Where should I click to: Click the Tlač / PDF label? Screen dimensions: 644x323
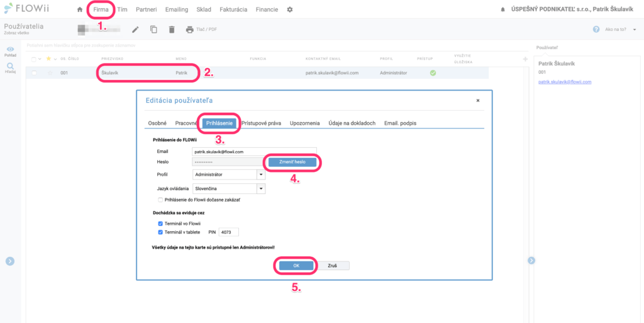[206, 30]
